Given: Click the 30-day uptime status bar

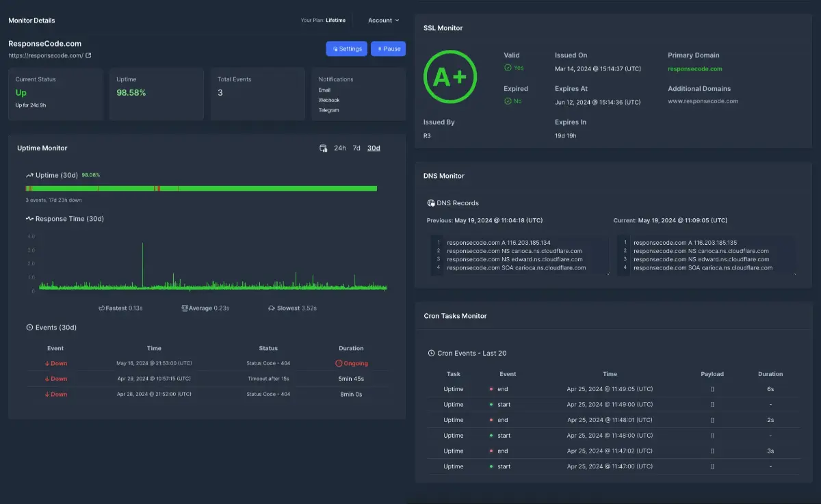Looking at the screenshot, I should tap(201, 188).
